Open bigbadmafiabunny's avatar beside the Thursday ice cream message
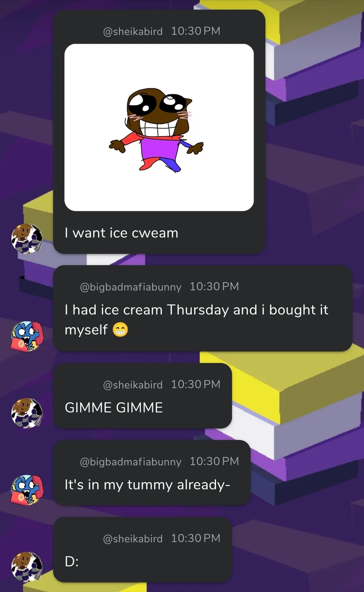 click(x=27, y=336)
